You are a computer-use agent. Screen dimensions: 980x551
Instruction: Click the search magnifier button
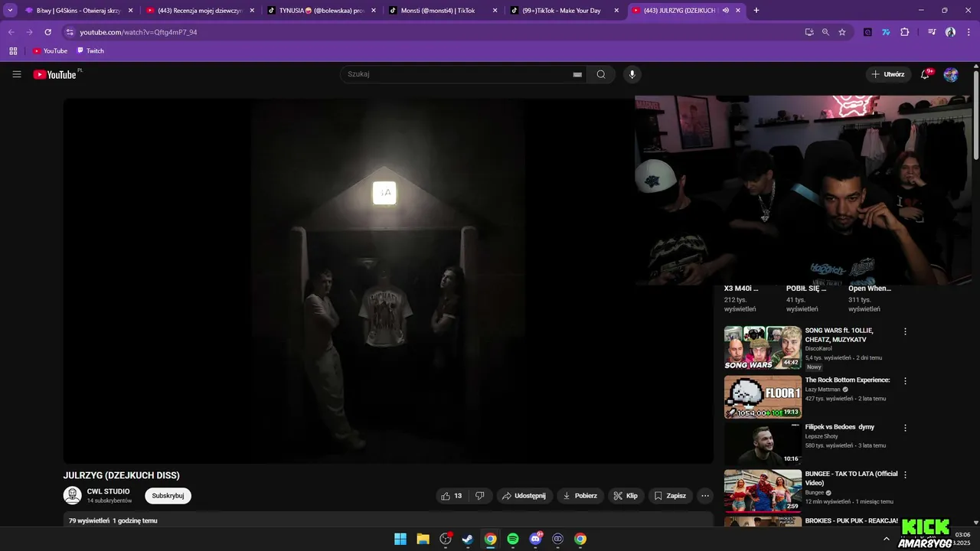(x=601, y=74)
